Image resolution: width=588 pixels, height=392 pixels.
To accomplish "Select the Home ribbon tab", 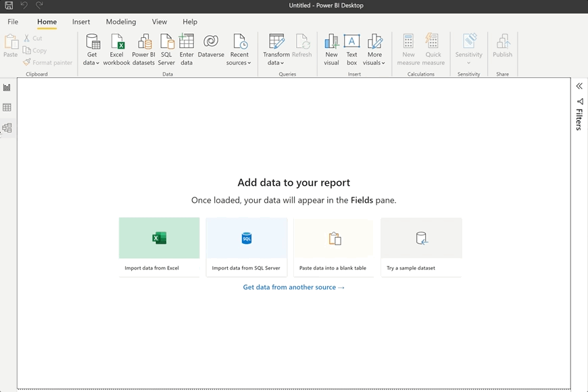I will 47,22.
